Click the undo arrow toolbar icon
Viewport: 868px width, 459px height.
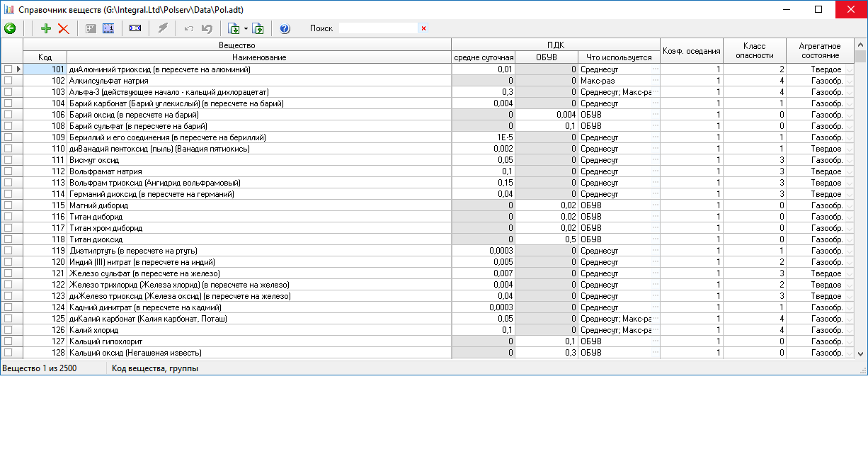coord(188,28)
